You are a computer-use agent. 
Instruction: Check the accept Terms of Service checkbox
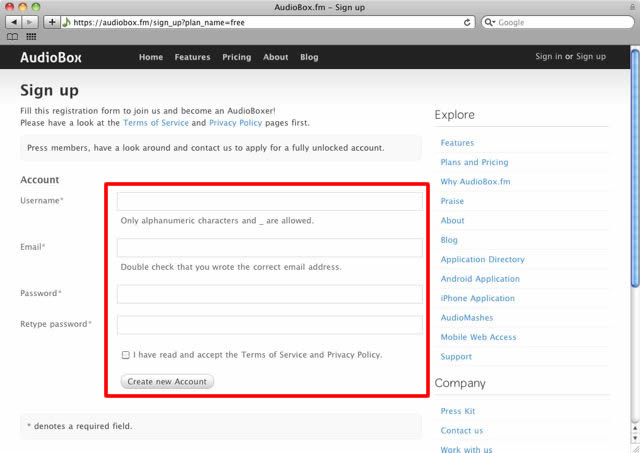pos(125,355)
